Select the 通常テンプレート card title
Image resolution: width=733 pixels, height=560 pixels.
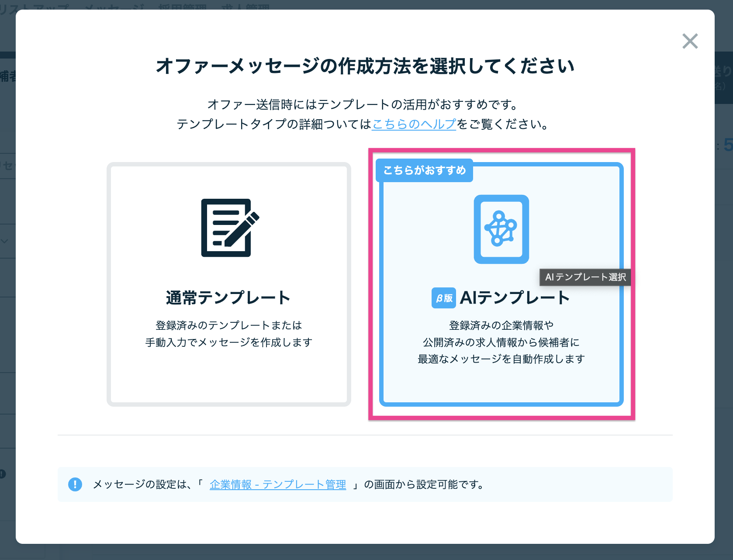(228, 297)
